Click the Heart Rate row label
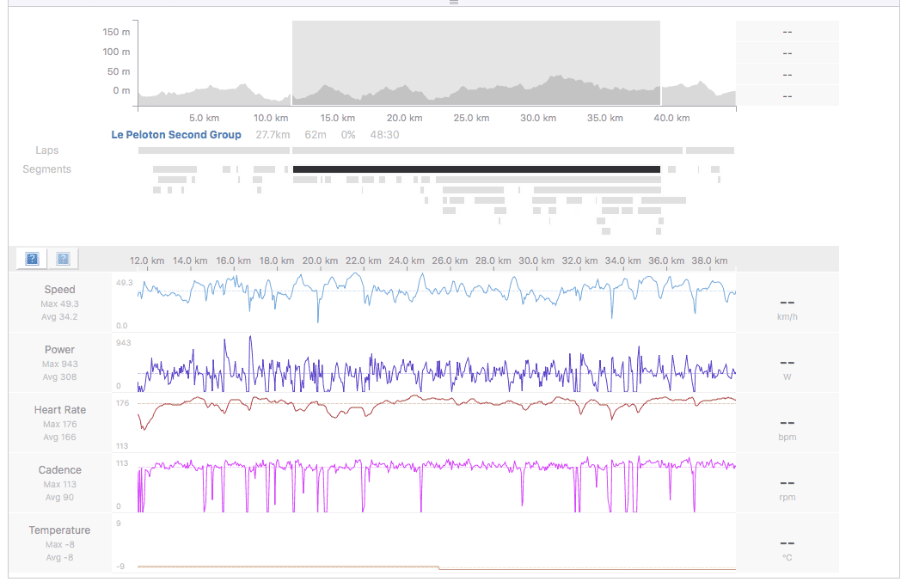This screenshot has width=907, height=588. click(59, 410)
